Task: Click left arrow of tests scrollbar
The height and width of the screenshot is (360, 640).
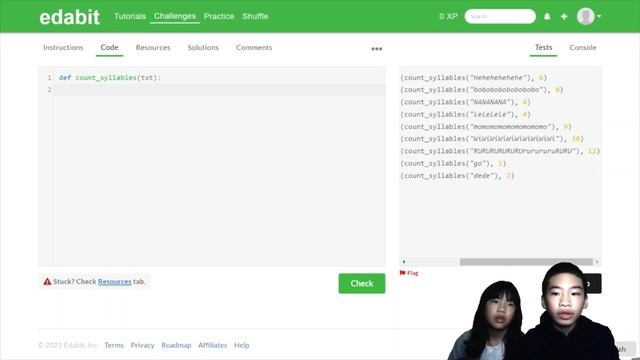Action: (x=404, y=262)
